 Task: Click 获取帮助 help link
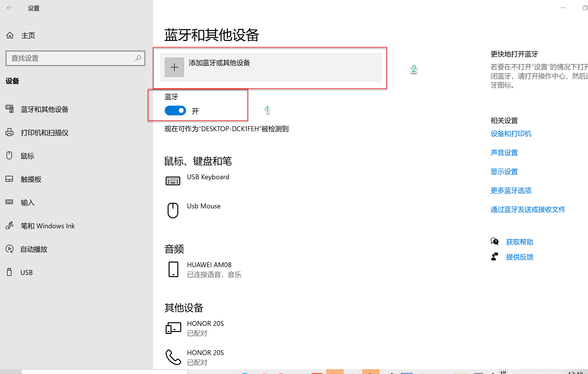[x=519, y=242]
